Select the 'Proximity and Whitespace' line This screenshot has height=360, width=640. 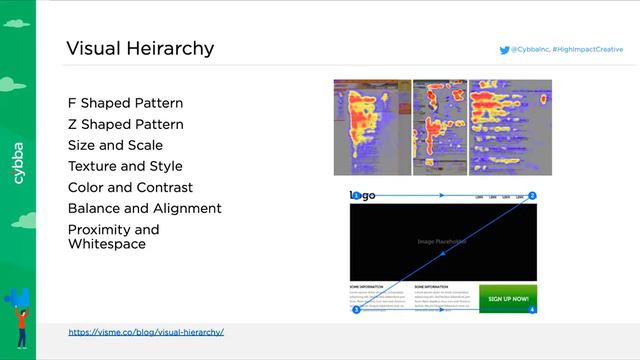click(113, 237)
